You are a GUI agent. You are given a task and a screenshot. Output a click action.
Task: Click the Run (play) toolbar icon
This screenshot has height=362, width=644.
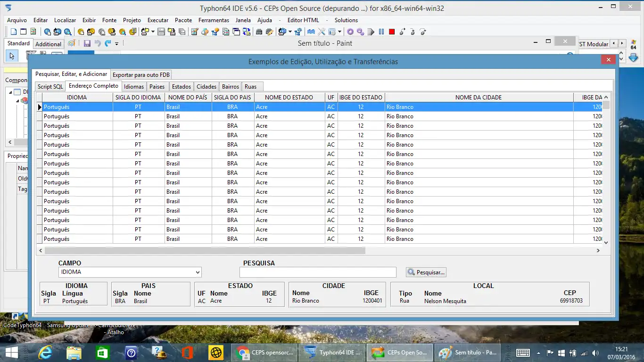pyautogui.click(x=371, y=32)
